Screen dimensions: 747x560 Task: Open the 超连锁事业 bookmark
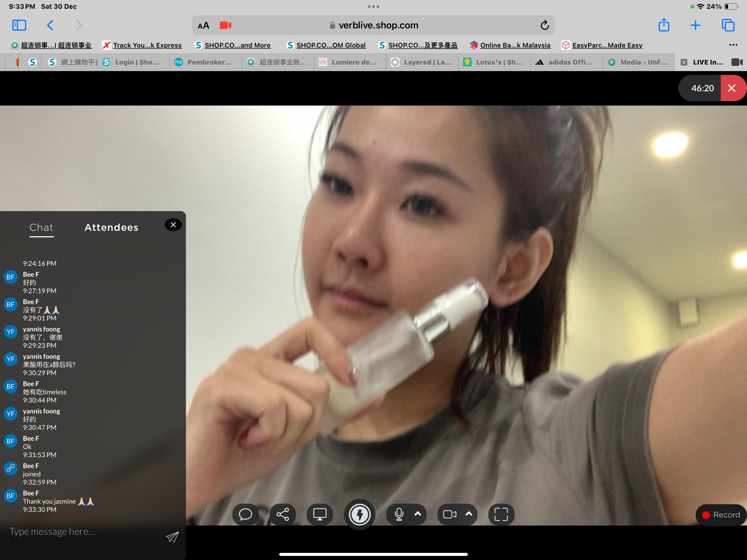[51, 45]
